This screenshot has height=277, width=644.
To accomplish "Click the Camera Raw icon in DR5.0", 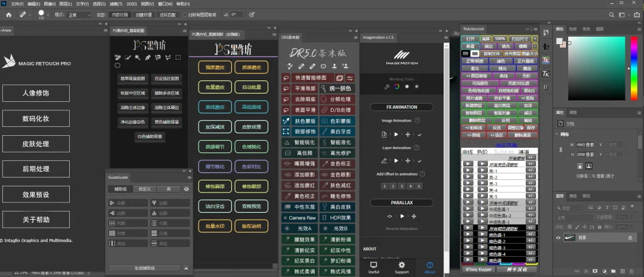I will click(286, 218).
